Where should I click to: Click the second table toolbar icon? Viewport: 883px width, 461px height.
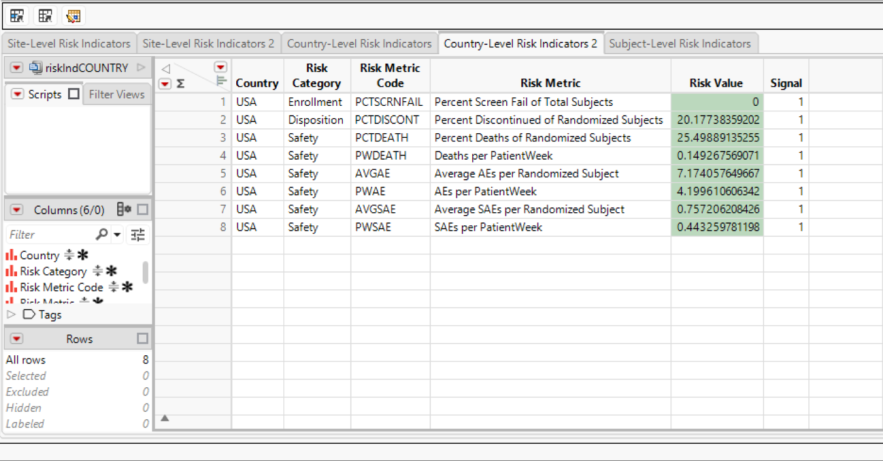pos(45,16)
